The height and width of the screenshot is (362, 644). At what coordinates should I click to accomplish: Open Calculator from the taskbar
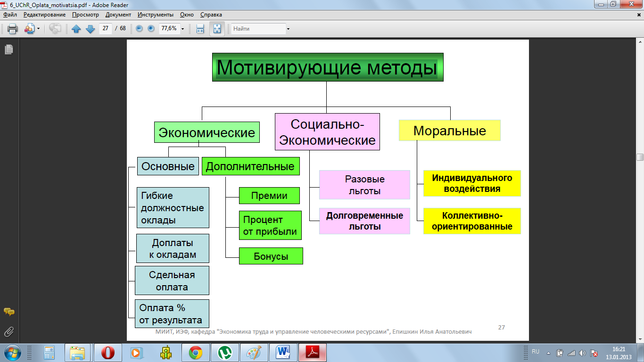point(49,353)
